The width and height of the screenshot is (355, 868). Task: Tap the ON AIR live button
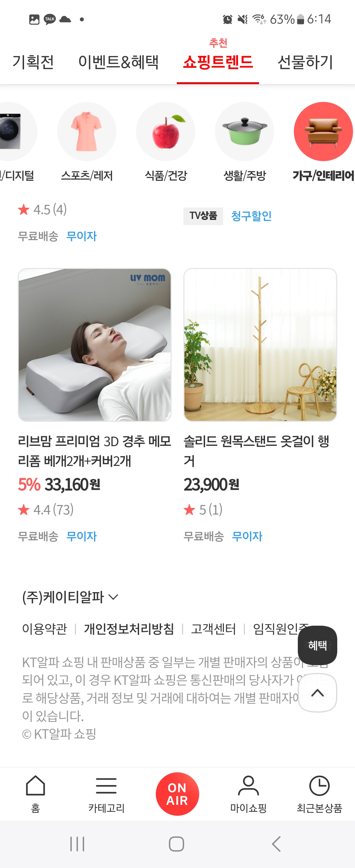[177, 794]
